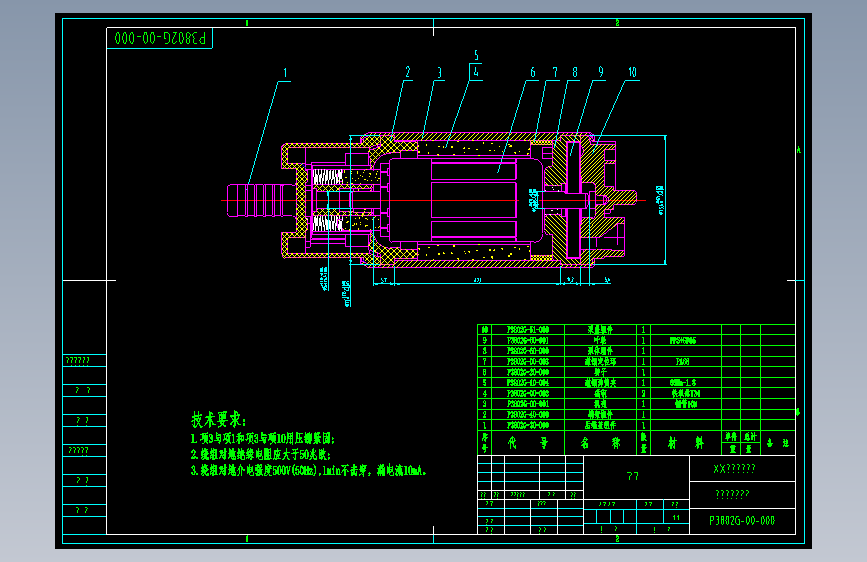
Task: Click part callout number 6 on the drawing
Action: pyautogui.click(x=532, y=72)
